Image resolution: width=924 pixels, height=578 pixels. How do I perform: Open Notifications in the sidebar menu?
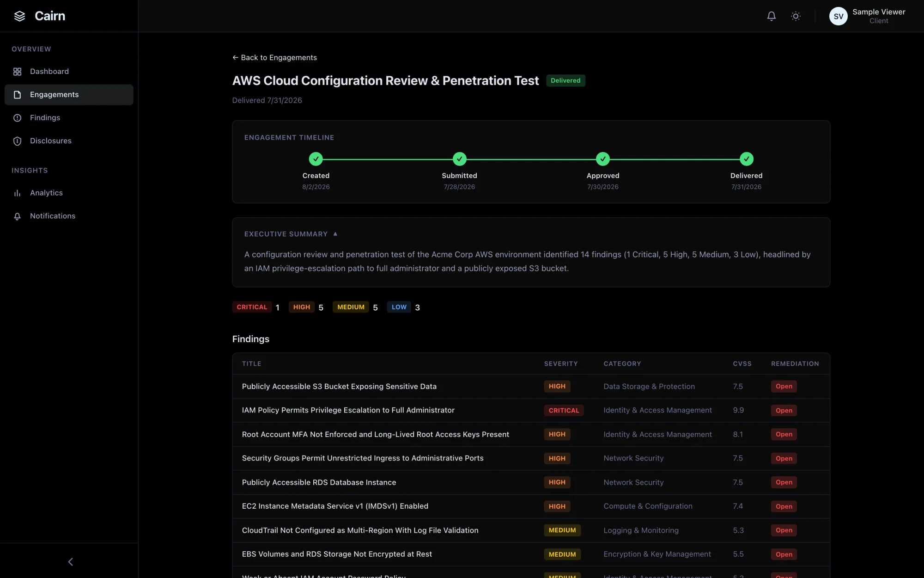tap(69, 216)
